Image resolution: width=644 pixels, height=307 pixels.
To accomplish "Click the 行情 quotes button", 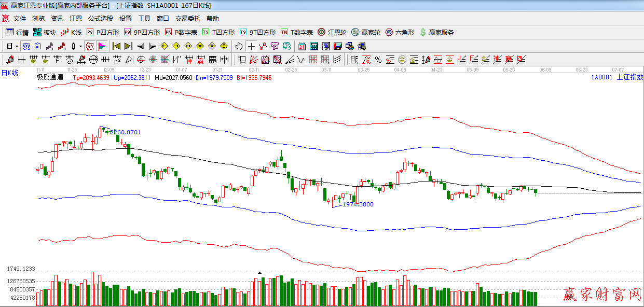I will click(17, 32).
